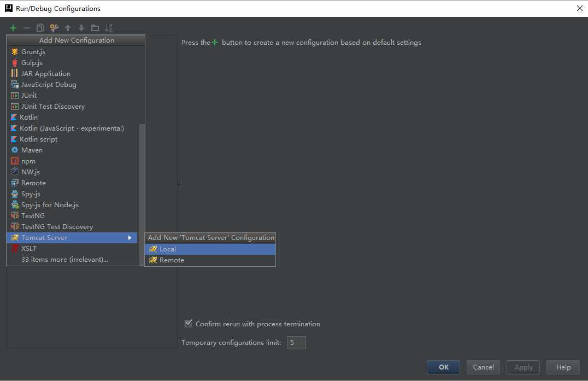Click the Tomcat Server cat icon
This screenshot has width=588, height=381.
click(x=15, y=237)
